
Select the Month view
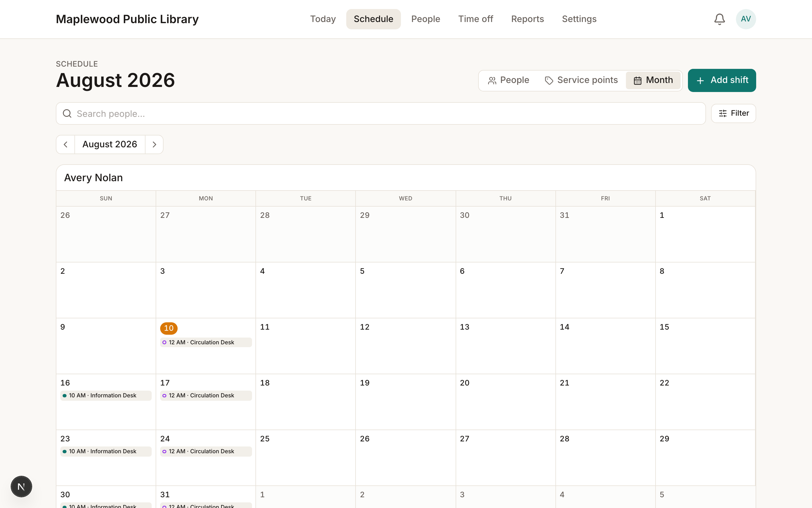tap(653, 80)
